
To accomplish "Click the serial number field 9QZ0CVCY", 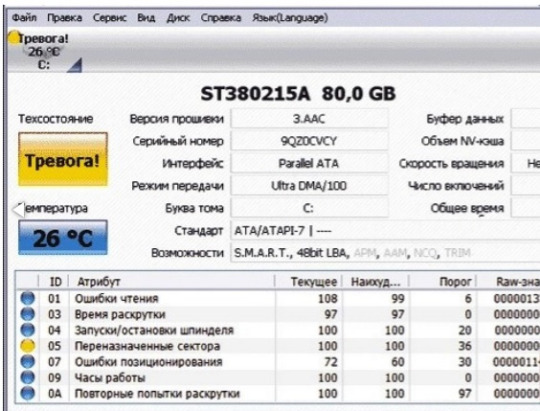I will point(309,141).
